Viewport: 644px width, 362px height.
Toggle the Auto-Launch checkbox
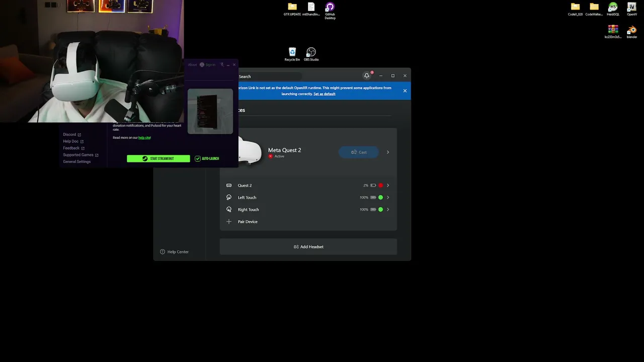tap(198, 159)
